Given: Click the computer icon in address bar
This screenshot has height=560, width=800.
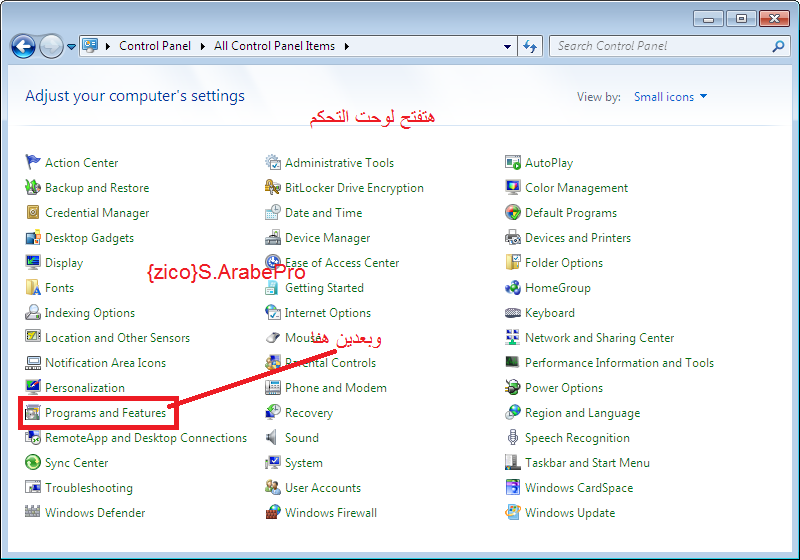Looking at the screenshot, I should 90,46.
